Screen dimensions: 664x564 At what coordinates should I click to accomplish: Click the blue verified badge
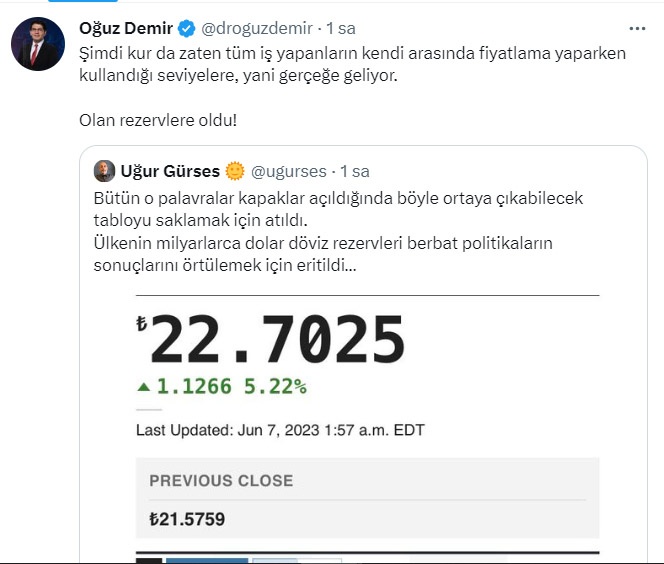pyautogui.click(x=186, y=27)
